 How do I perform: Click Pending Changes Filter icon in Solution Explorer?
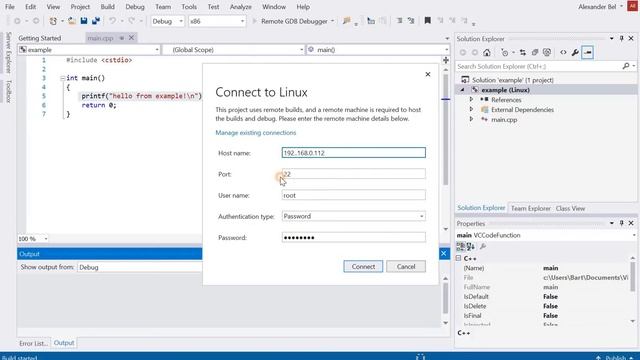tap(505, 52)
